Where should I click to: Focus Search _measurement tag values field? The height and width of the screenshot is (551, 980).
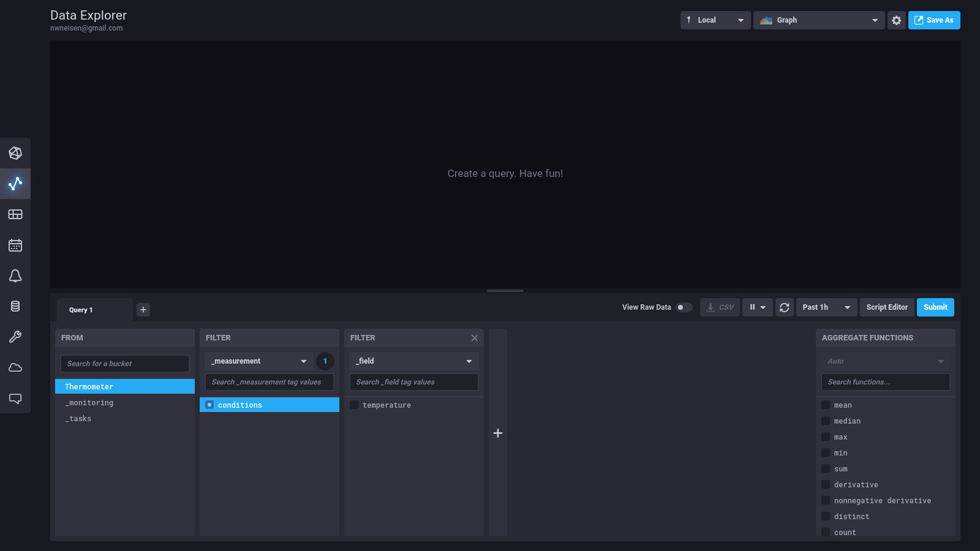tap(269, 382)
